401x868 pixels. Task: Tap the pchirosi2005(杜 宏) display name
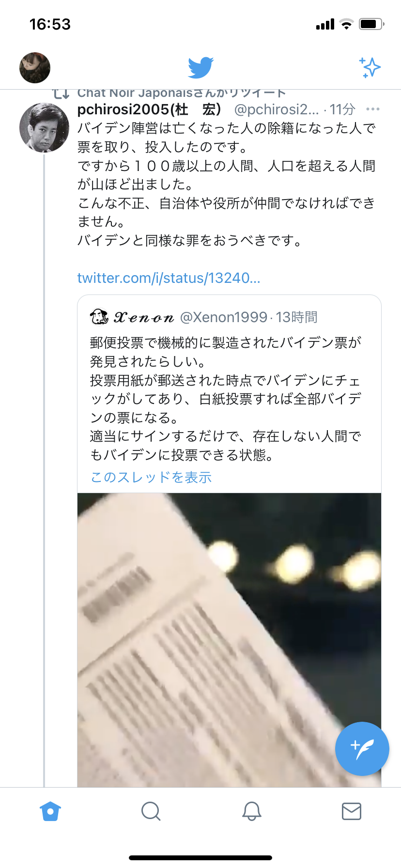(x=150, y=109)
